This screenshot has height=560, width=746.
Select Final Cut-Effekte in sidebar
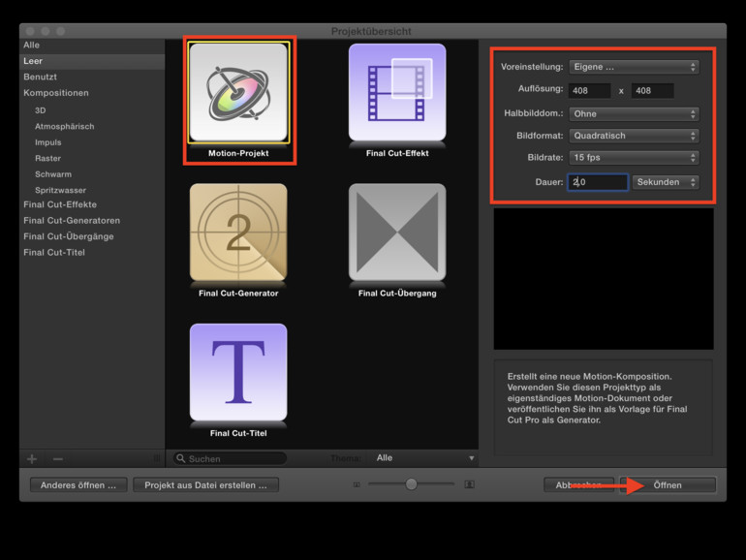[60, 204]
